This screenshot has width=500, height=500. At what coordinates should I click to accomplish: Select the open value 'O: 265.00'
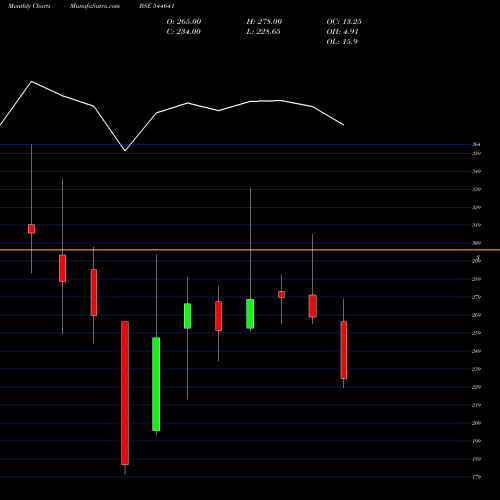click(184, 22)
